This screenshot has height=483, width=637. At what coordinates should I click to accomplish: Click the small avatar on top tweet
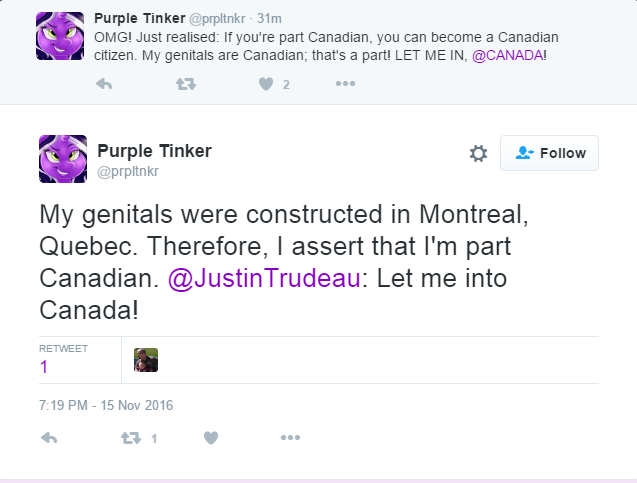[59, 35]
